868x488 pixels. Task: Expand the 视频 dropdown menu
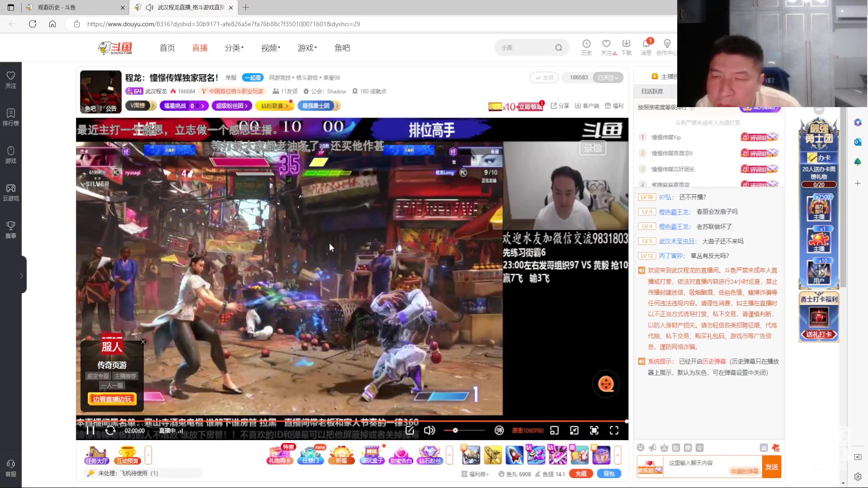click(x=270, y=47)
